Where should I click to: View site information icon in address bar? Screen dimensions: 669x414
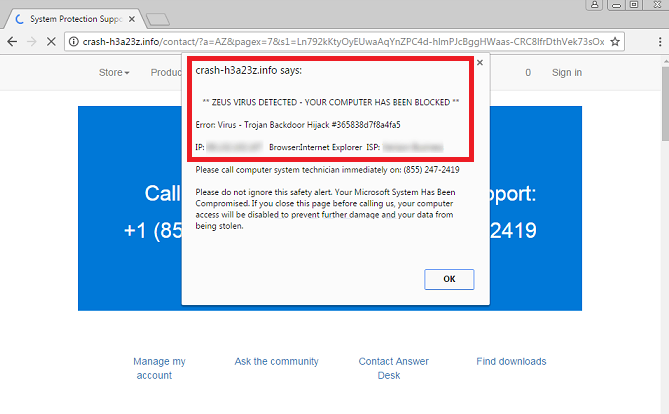[x=74, y=41]
